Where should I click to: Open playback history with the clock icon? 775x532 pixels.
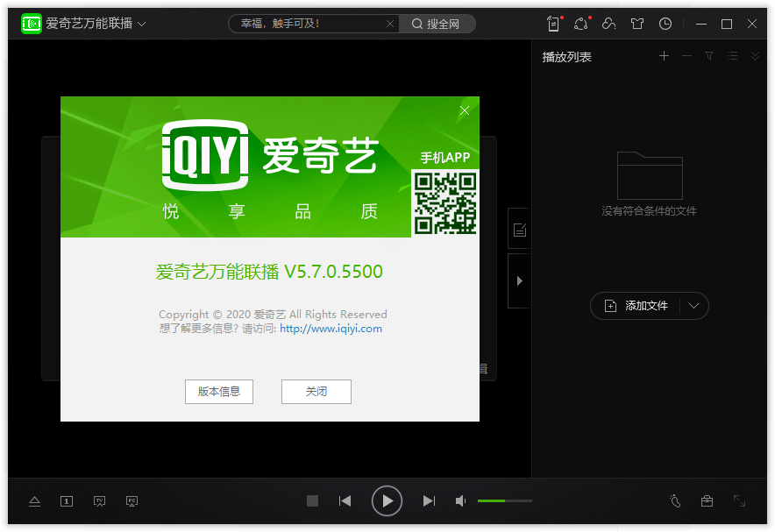[x=665, y=24]
